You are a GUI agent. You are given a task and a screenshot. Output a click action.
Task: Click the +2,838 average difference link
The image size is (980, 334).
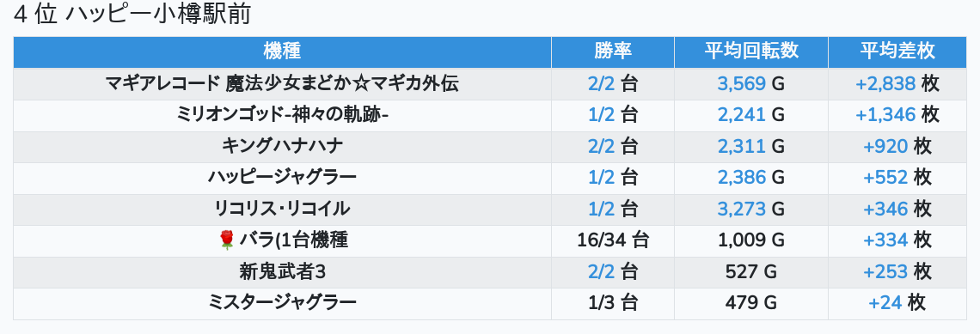pyautogui.click(x=885, y=83)
